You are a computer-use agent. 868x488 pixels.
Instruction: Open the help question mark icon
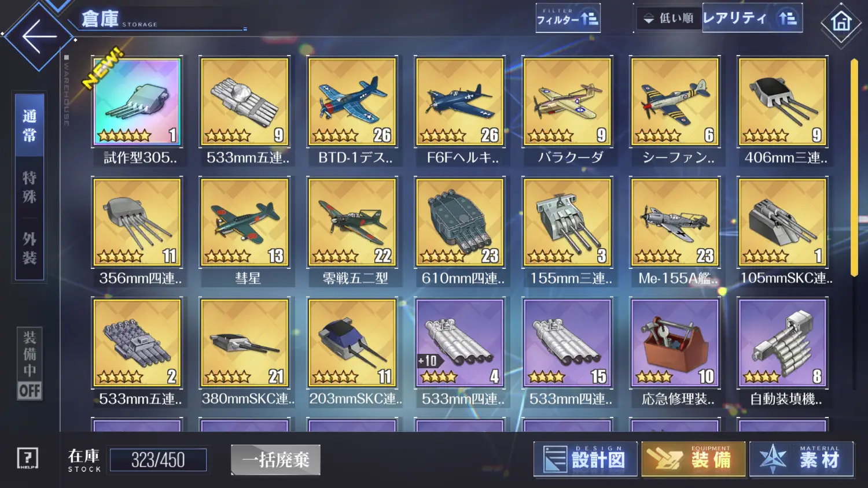27,459
